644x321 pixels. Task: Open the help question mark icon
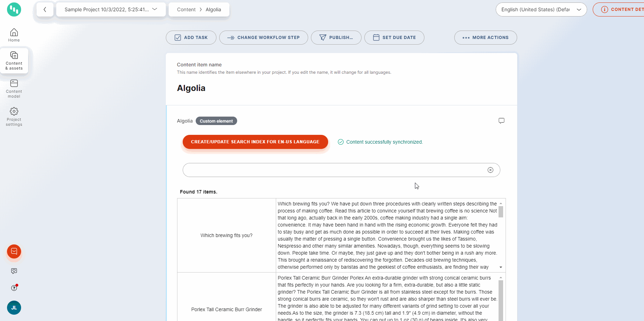click(14, 288)
